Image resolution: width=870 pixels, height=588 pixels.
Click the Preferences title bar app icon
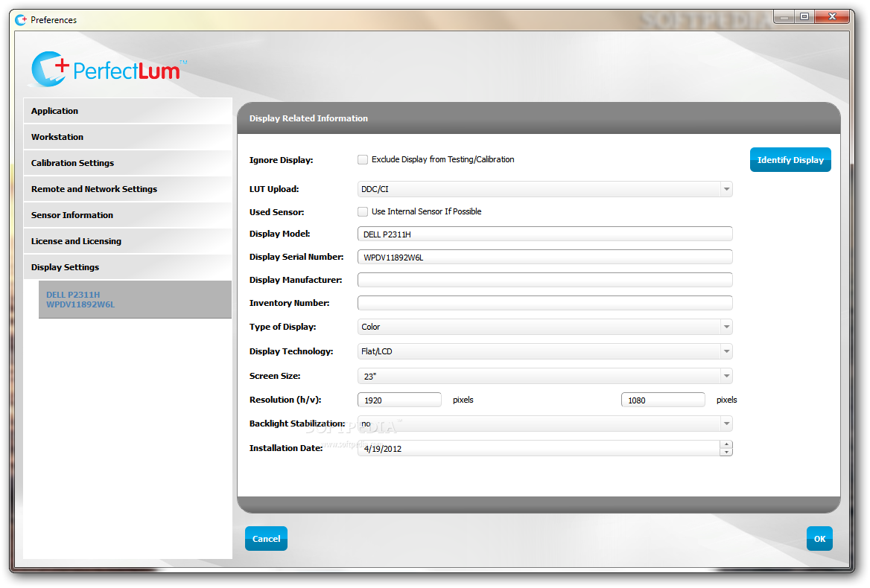pyautogui.click(x=21, y=20)
